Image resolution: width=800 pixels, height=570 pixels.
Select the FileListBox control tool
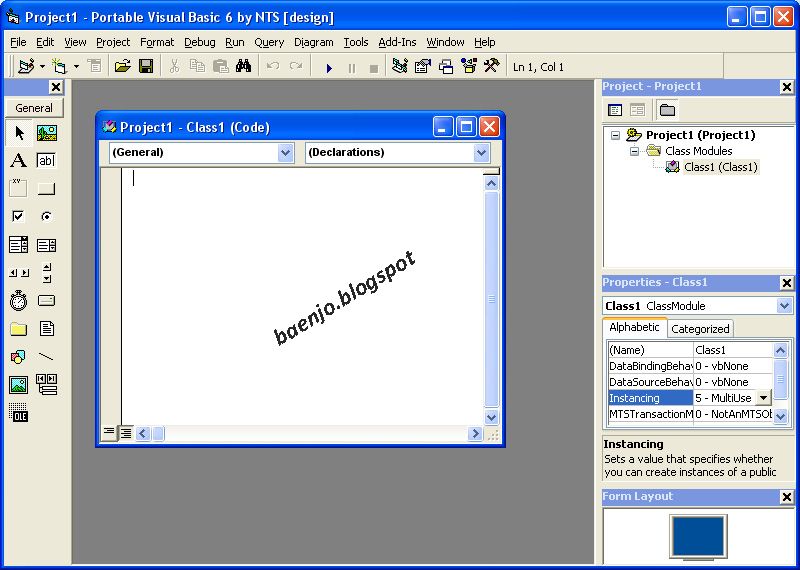coord(46,329)
